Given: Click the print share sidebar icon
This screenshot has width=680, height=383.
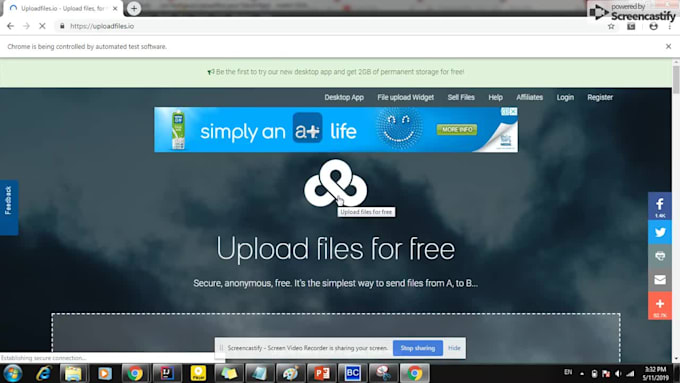Looking at the screenshot, I should click(660, 256).
